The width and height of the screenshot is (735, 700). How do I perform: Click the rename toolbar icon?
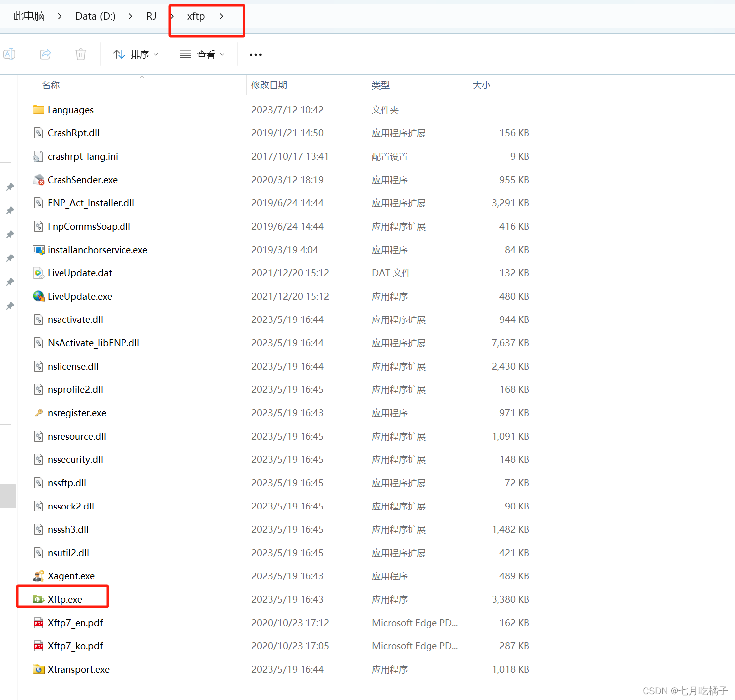coord(9,54)
